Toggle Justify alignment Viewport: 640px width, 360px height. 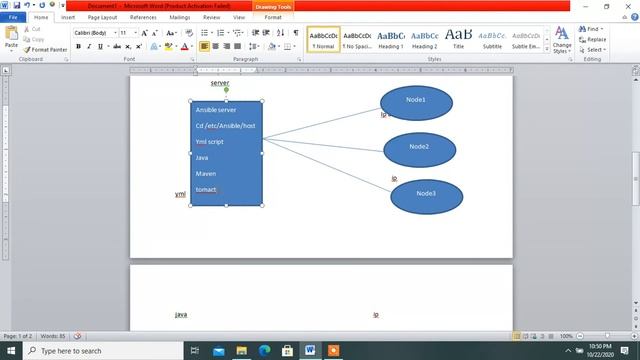pyautogui.click(x=238, y=47)
